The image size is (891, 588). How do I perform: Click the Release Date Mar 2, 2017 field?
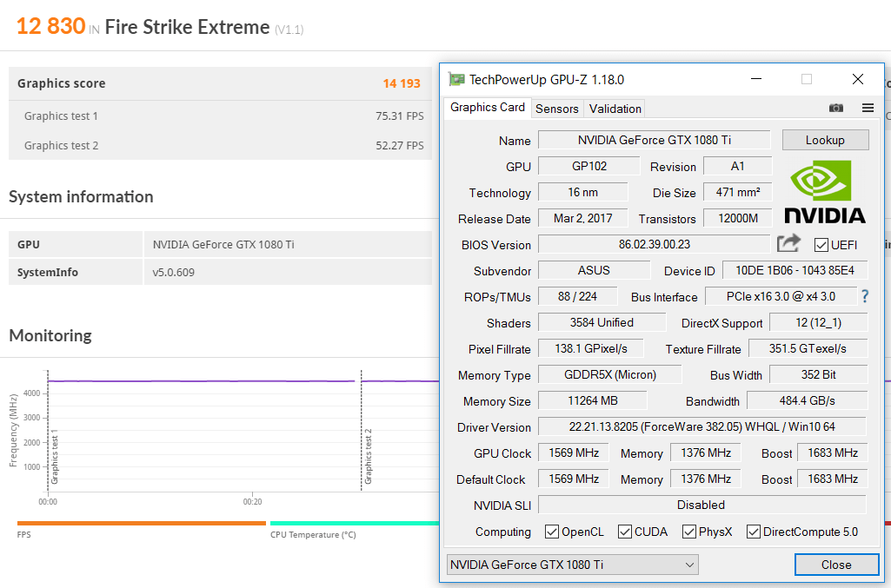coord(583,219)
